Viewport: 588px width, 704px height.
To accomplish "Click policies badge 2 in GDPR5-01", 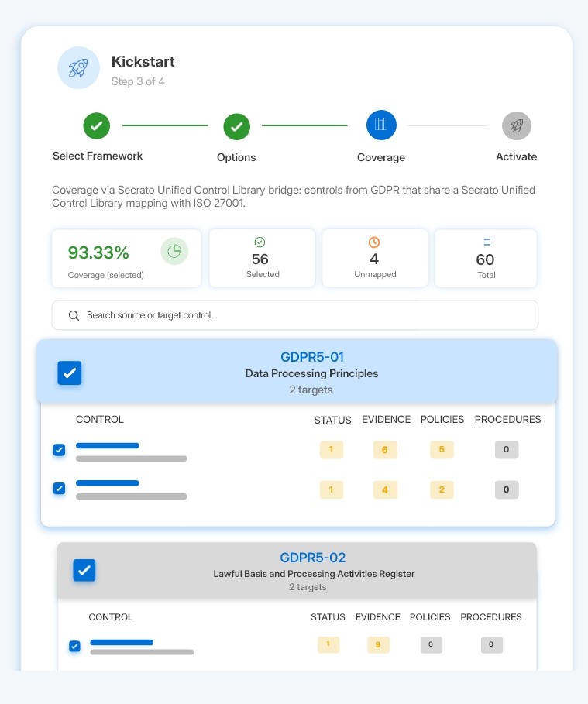I will (x=442, y=489).
